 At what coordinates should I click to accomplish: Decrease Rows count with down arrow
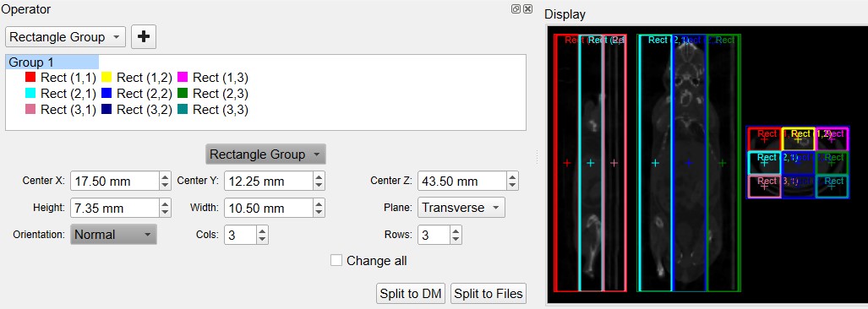click(456, 240)
